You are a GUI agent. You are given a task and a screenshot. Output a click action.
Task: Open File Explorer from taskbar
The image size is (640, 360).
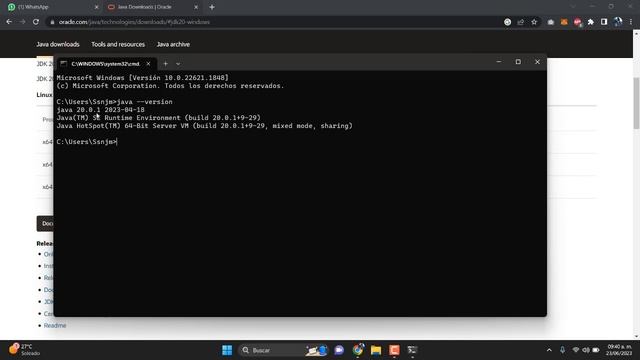click(x=376, y=350)
